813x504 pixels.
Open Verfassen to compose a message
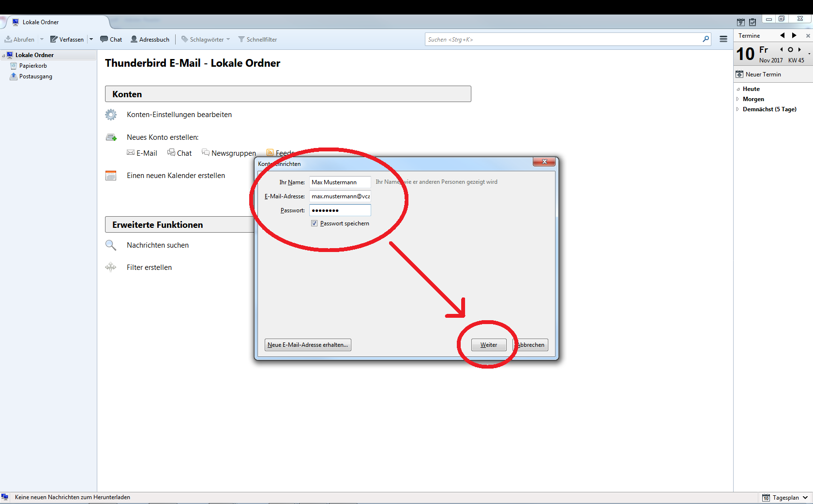click(67, 39)
